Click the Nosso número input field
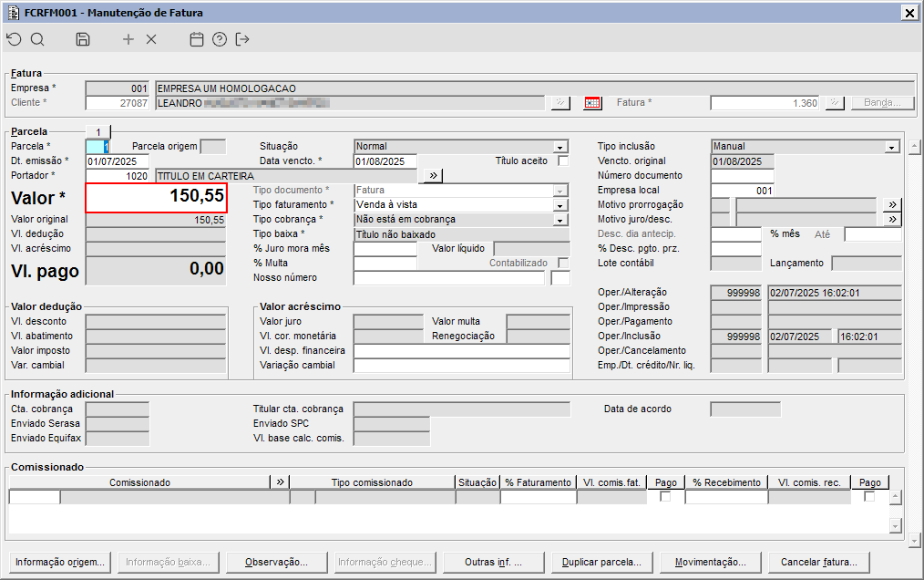This screenshot has height=580, width=924. 449,278
